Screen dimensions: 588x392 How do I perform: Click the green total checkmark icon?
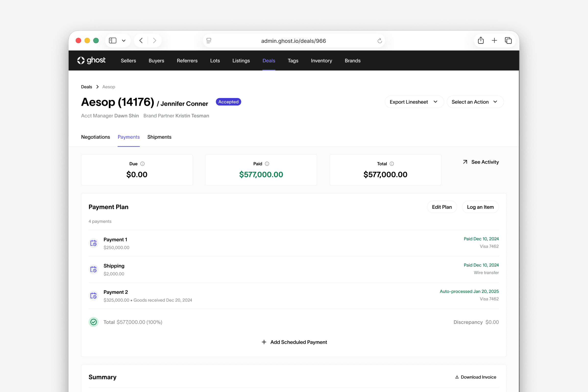click(94, 322)
